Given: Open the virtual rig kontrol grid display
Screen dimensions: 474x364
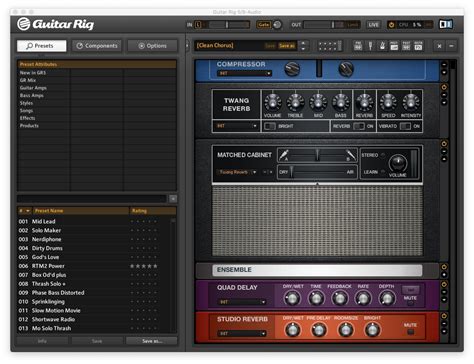Looking at the screenshot, I should tap(330, 46).
